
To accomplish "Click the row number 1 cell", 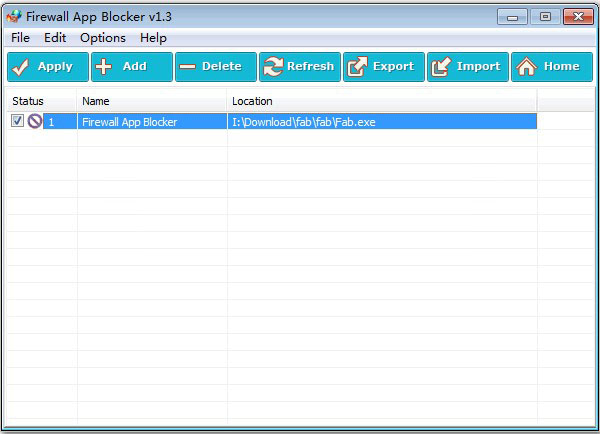I will point(60,122).
